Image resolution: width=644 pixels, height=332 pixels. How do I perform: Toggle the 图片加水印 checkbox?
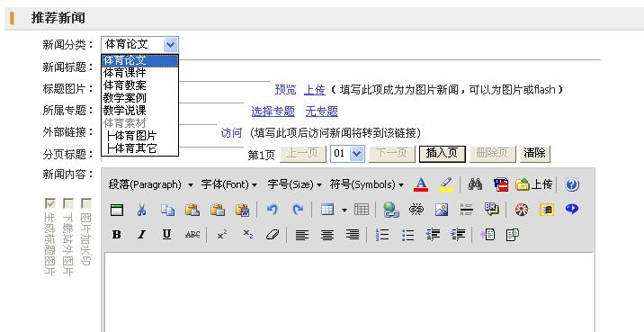85,203
